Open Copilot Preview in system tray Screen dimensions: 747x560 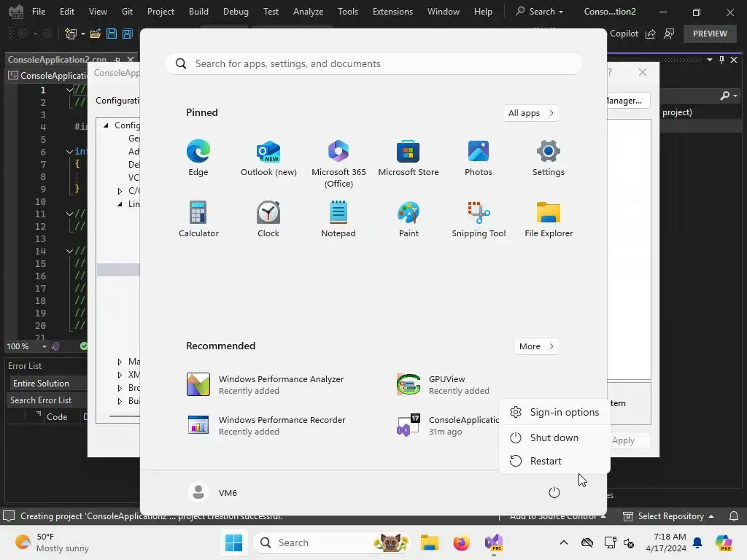[723, 542]
